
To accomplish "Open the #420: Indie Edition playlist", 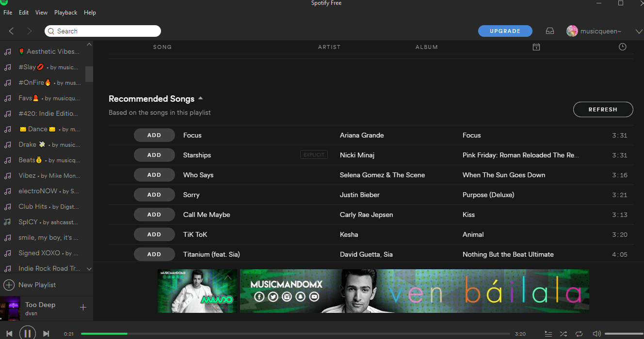I will pos(48,114).
